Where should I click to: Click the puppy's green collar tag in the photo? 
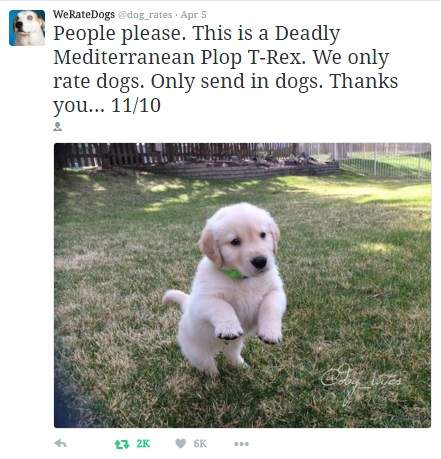point(231,273)
